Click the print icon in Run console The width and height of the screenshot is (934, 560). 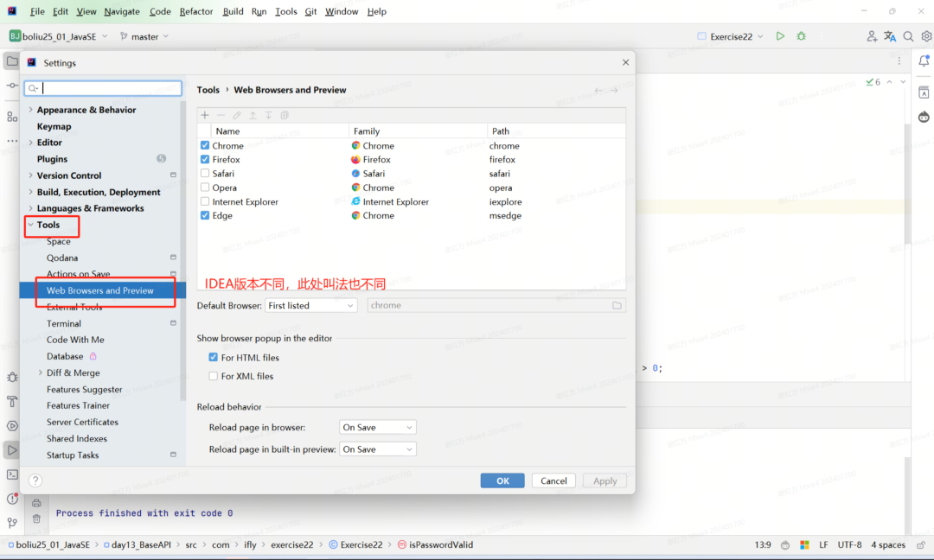point(36,503)
